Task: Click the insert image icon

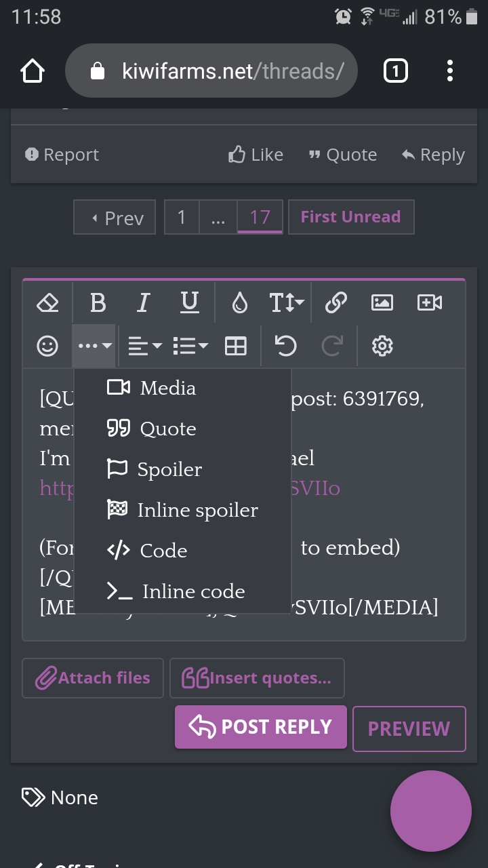Action: (382, 302)
